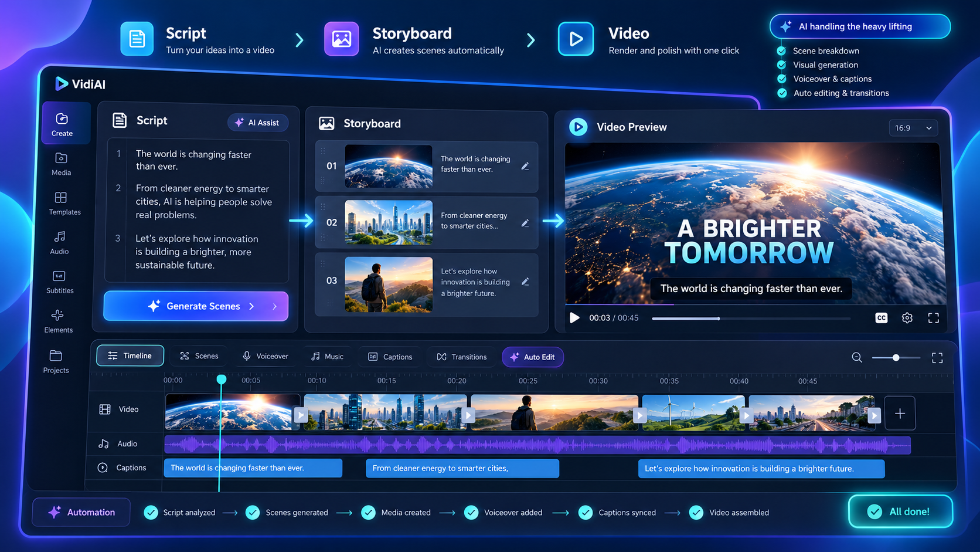980x552 pixels.
Task: Switch to the Timeline tab
Action: [x=130, y=356]
